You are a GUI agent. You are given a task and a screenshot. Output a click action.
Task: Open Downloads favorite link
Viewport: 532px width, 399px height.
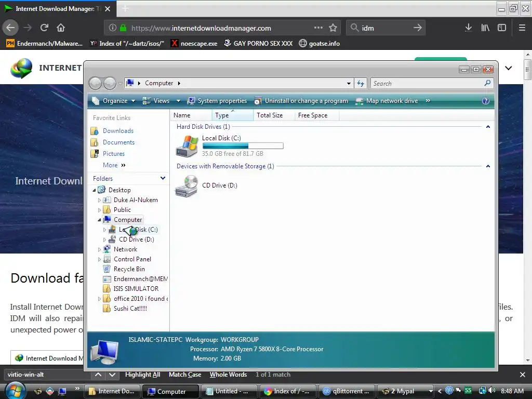click(x=118, y=131)
